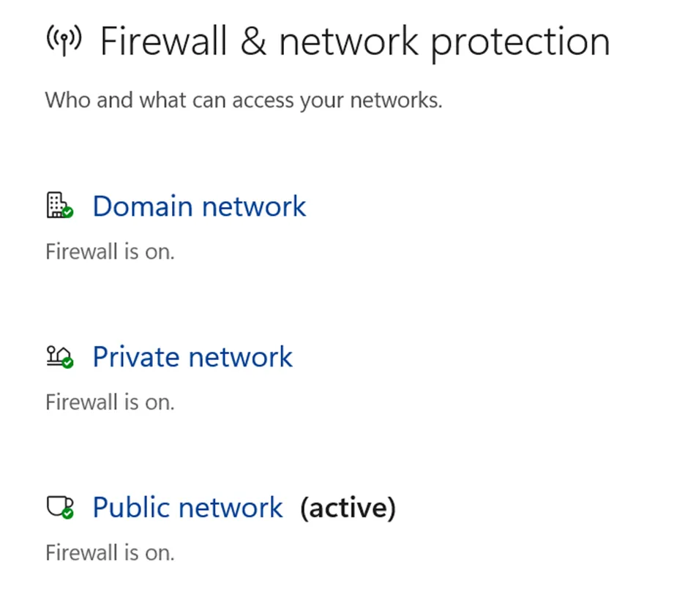
Task: Click green check badge on Private icon
Action: coord(67,363)
